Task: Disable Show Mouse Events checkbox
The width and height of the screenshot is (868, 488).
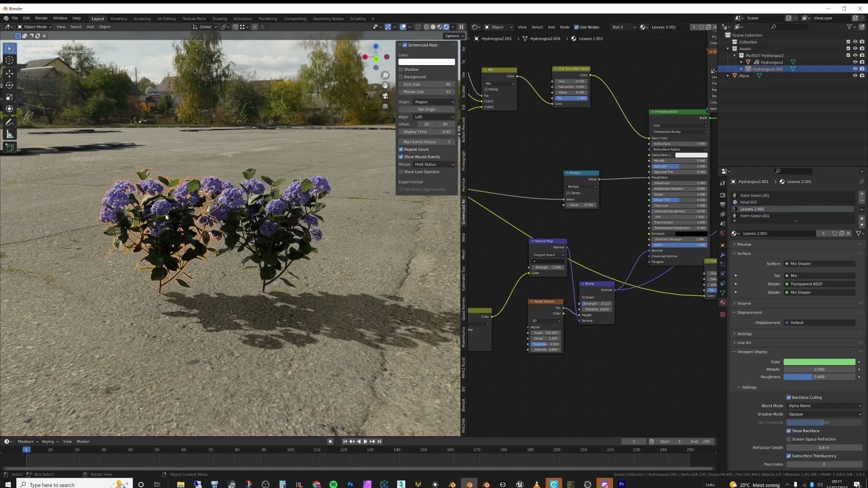Action: [x=401, y=157]
